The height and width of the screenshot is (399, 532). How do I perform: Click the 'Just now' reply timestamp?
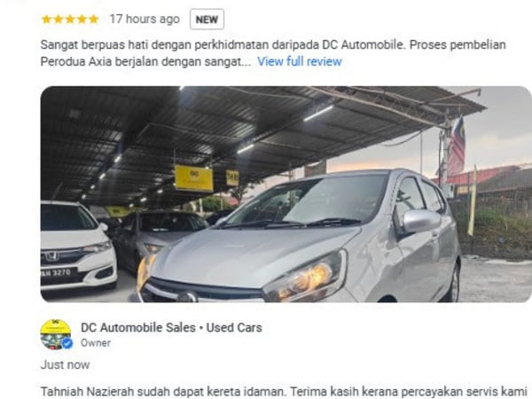[65, 364]
